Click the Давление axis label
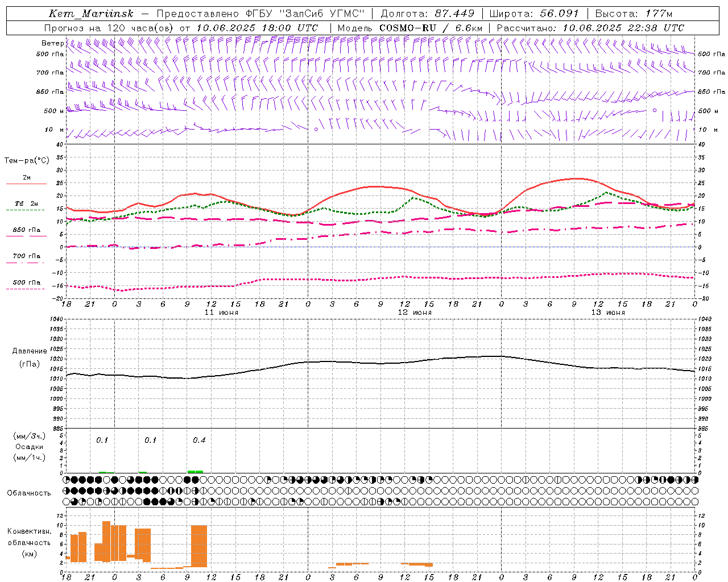Viewport: 728px width, 582px height. (x=30, y=351)
